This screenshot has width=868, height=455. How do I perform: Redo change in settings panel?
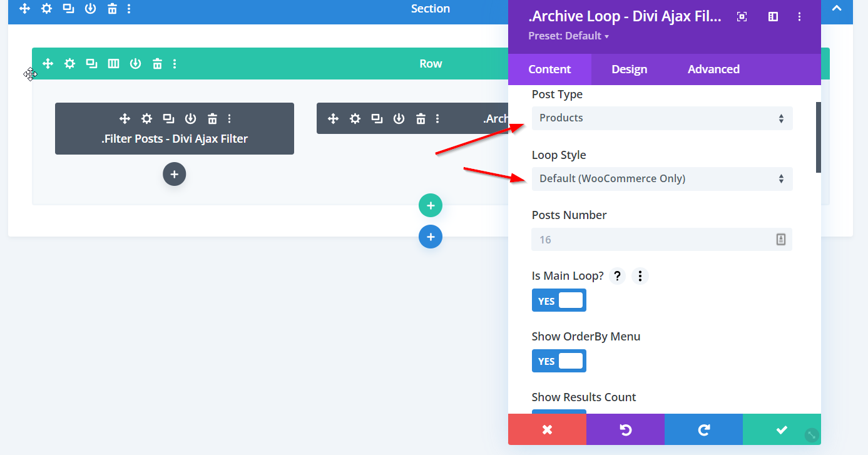(x=703, y=429)
